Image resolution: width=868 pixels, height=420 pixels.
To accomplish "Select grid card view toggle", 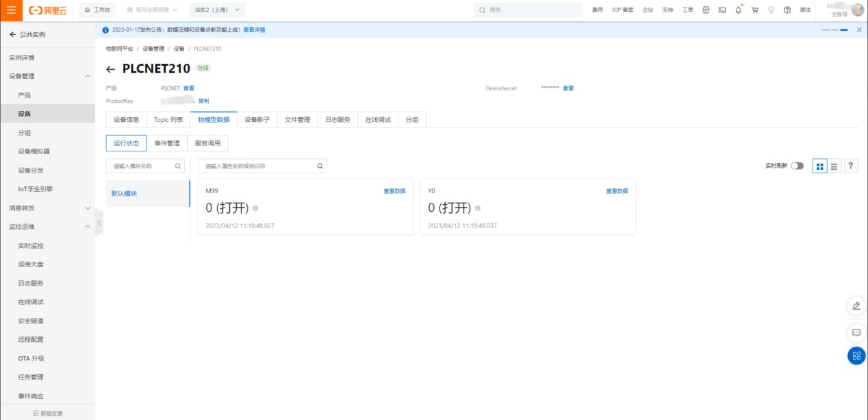I will click(x=820, y=166).
